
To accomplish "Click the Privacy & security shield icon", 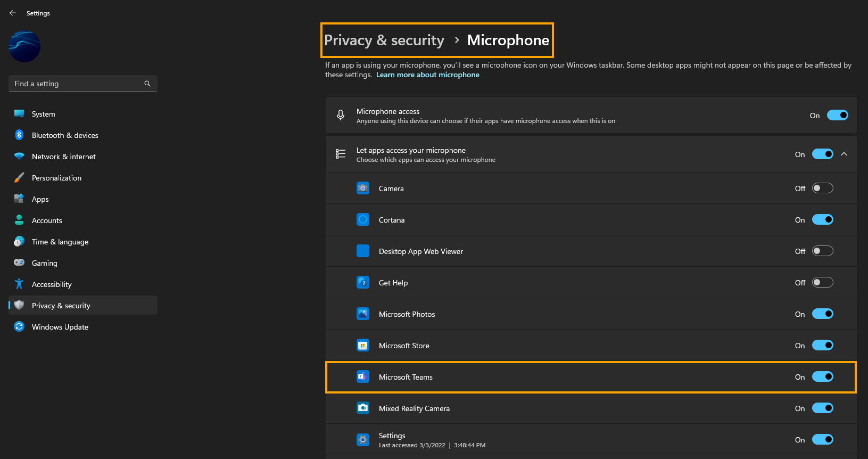I will [x=19, y=305].
